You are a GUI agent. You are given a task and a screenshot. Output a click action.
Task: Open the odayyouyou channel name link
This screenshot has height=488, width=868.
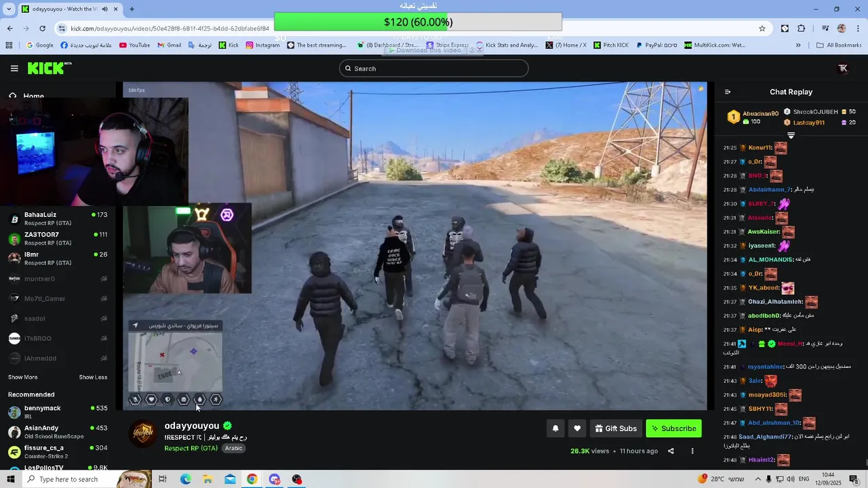192,426
